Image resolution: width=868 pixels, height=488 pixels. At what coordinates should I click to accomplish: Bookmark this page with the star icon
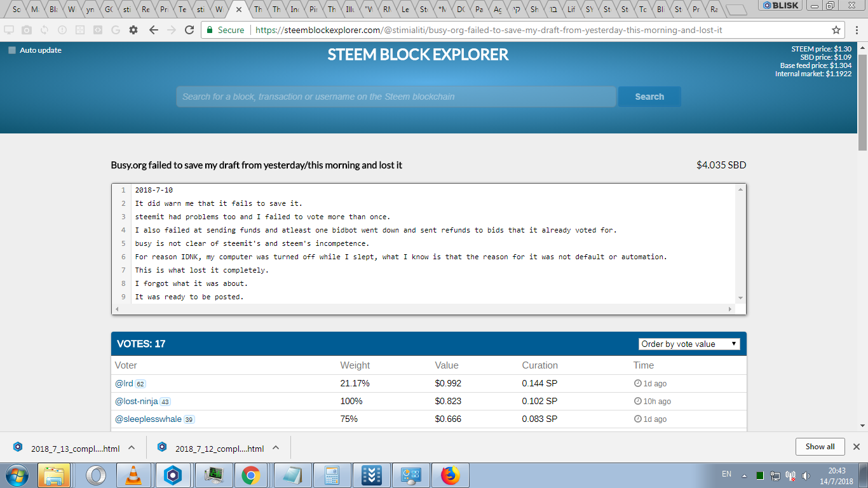836,30
